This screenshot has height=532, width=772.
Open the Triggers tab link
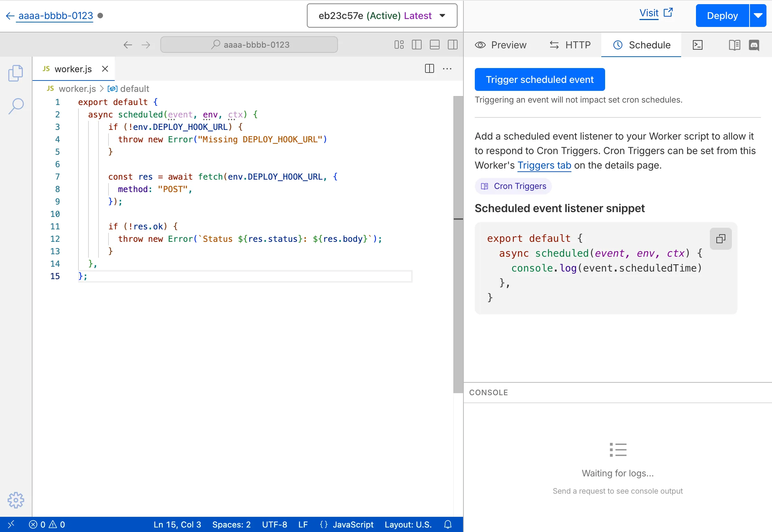(x=544, y=165)
